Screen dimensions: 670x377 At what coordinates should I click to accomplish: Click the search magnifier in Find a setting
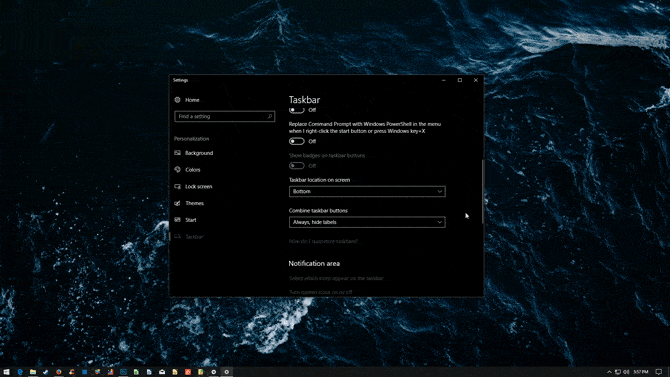270,116
